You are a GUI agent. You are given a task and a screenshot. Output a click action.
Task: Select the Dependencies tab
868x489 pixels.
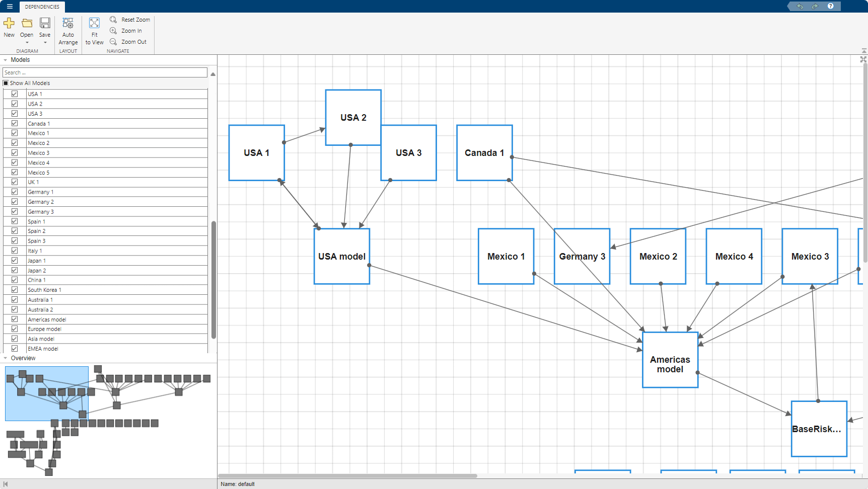pyautogui.click(x=42, y=7)
